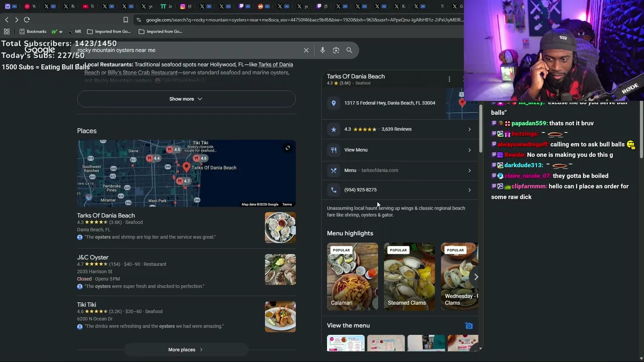The width and height of the screenshot is (644, 362).
Task: Select the 4.4 rated restaurant map marker
Action: 153,158
